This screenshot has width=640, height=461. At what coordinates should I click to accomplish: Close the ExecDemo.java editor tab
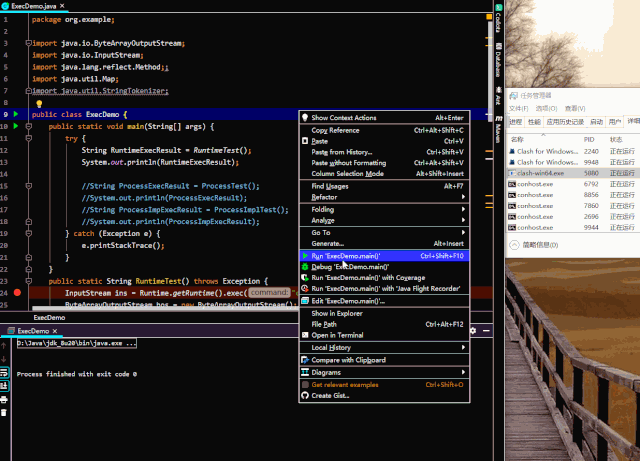[x=62, y=6]
